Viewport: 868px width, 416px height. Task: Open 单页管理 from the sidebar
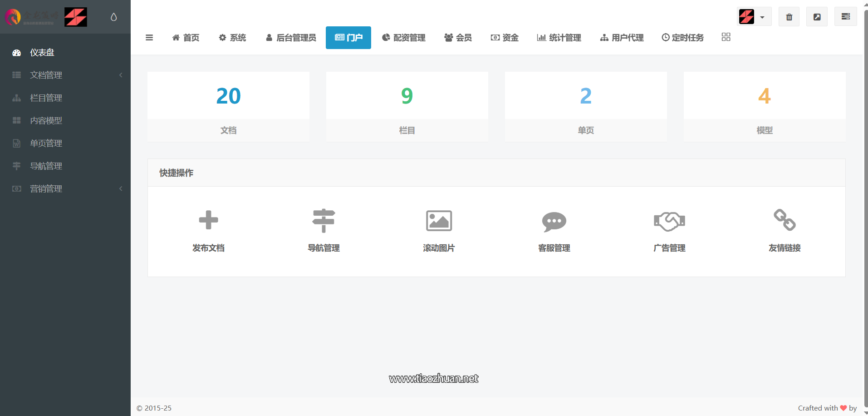46,143
